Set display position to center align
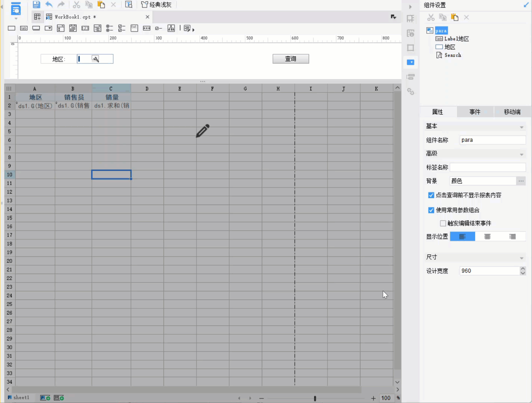Viewport: 532px width, 403px height. coord(488,237)
